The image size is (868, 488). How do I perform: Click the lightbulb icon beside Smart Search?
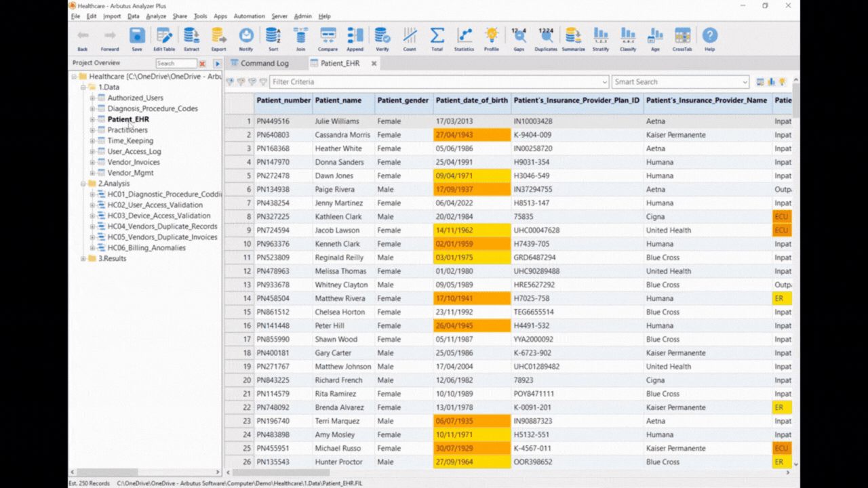point(782,82)
